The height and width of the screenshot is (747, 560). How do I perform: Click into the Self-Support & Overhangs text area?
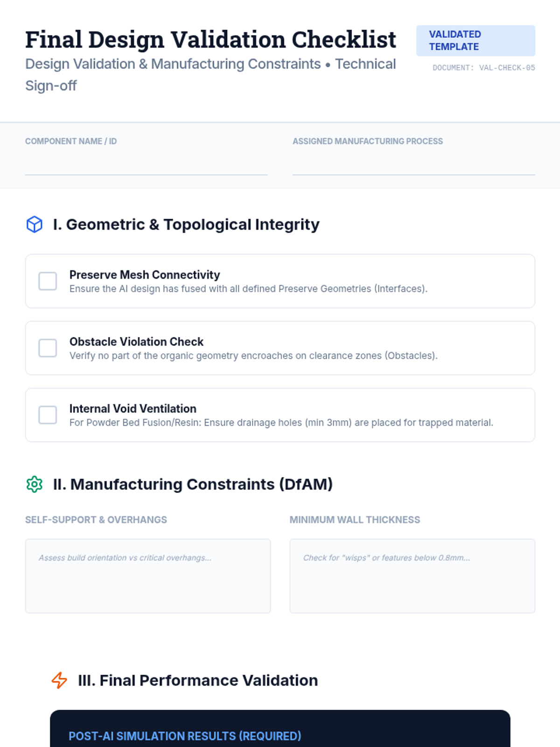pos(148,576)
